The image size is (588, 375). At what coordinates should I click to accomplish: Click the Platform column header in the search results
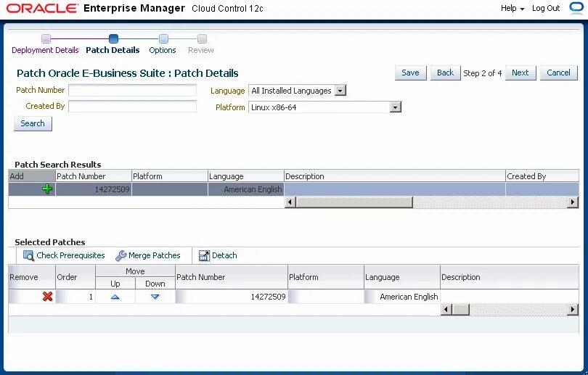pyautogui.click(x=169, y=176)
